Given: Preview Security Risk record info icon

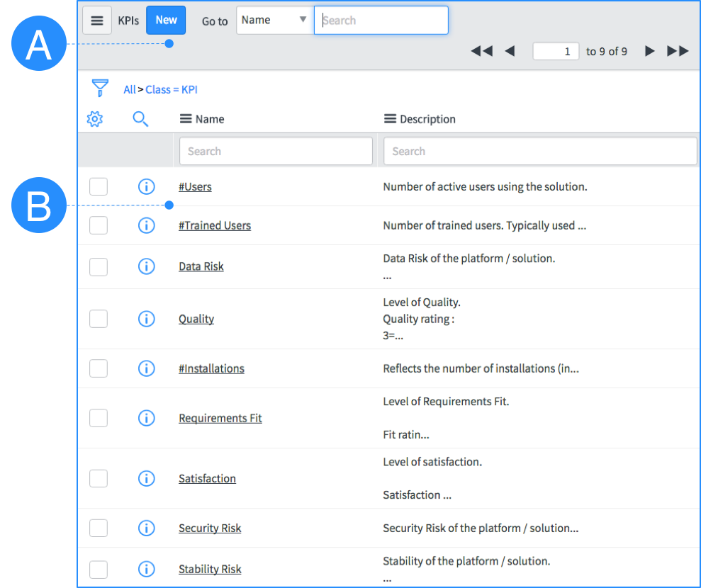Looking at the screenshot, I should (x=146, y=528).
